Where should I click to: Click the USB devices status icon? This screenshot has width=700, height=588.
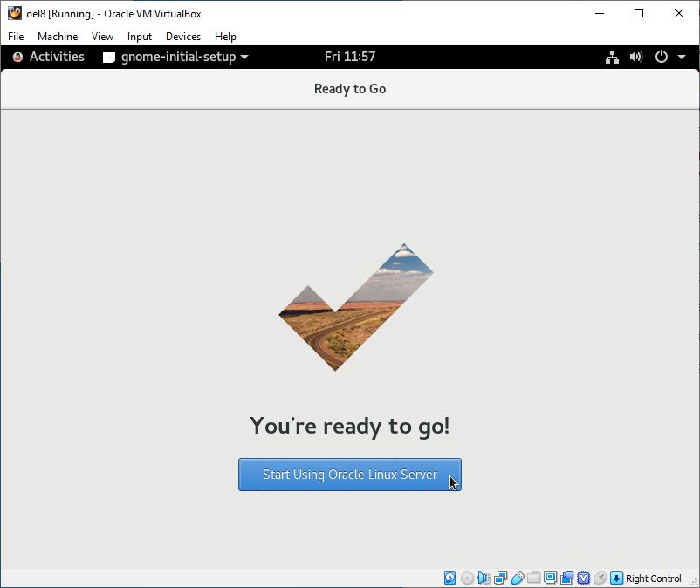tap(517, 578)
